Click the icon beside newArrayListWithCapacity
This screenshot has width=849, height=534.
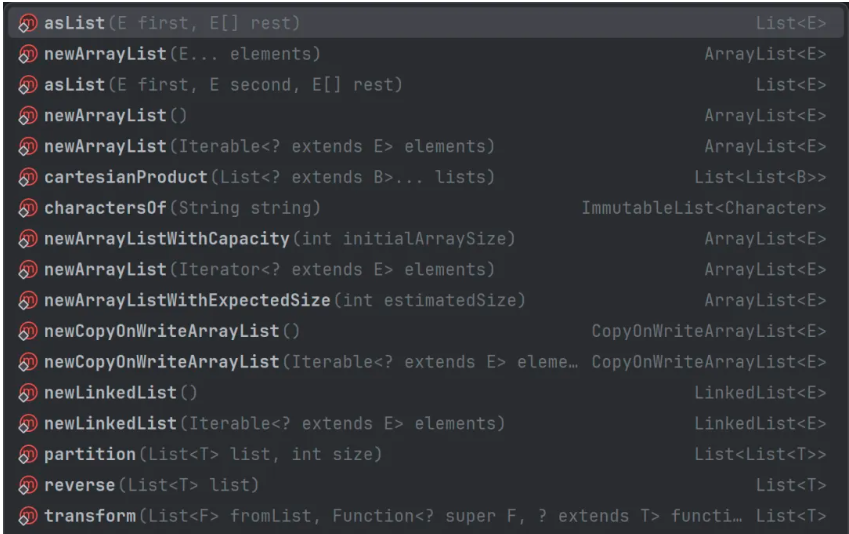click(x=28, y=240)
